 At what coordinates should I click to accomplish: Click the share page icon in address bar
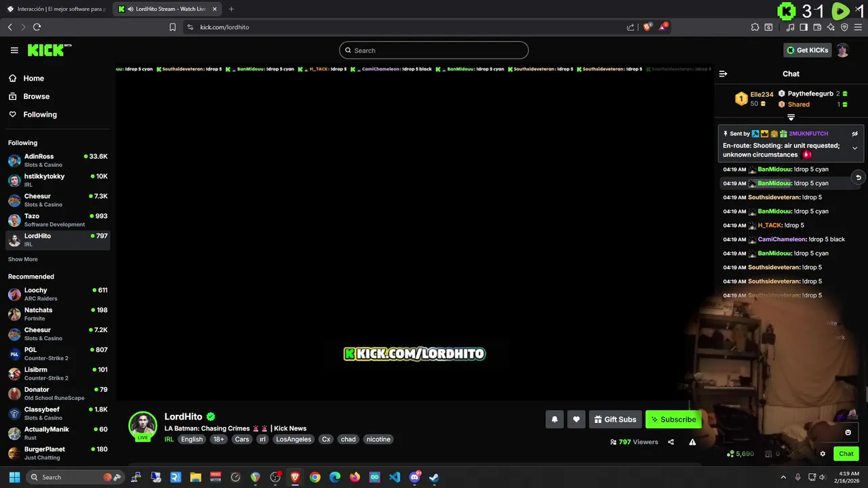coord(631,27)
